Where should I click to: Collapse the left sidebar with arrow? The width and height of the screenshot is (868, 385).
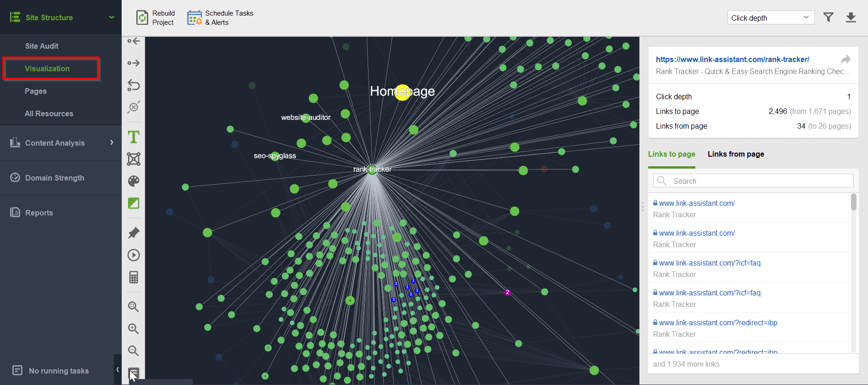point(118,369)
